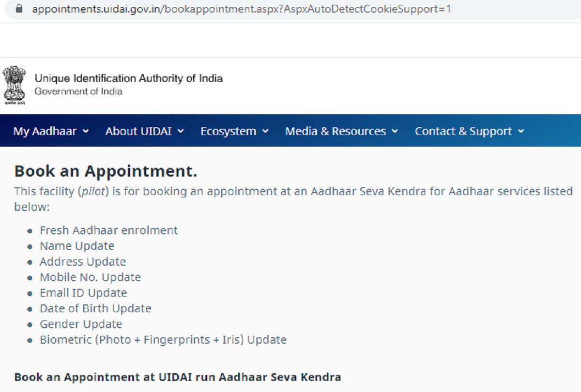Expand the Media & Resources dropdown arrow
Image resolution: width=581 pixels, height=392 pixels.
395,131
